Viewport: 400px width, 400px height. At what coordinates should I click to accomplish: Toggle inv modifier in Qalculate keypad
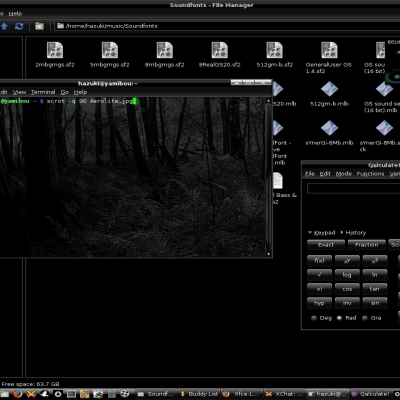click(x=347, y=303)
